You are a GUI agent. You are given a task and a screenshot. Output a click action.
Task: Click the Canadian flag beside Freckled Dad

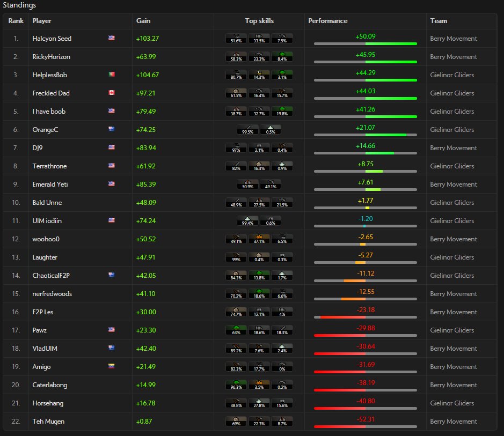(x=111, y=93)
